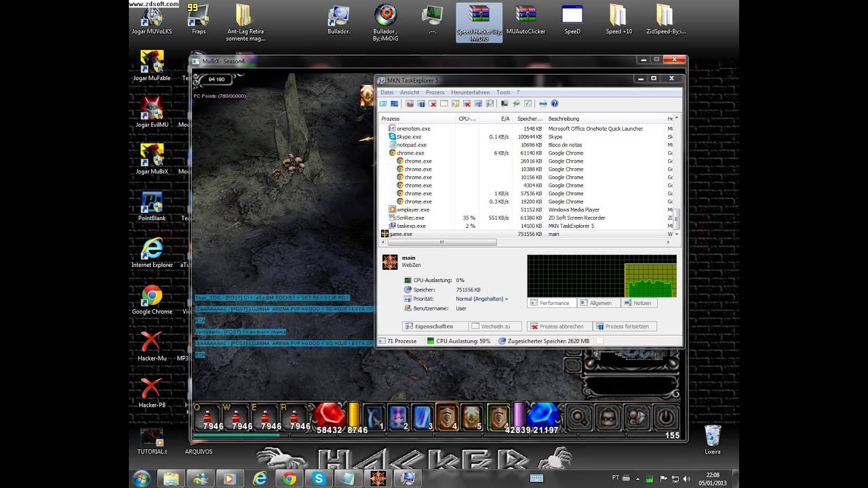Viewport: 868px width, 488px height.
Task: Select the onenotem.exe process row
Action: tap(526, 129)
